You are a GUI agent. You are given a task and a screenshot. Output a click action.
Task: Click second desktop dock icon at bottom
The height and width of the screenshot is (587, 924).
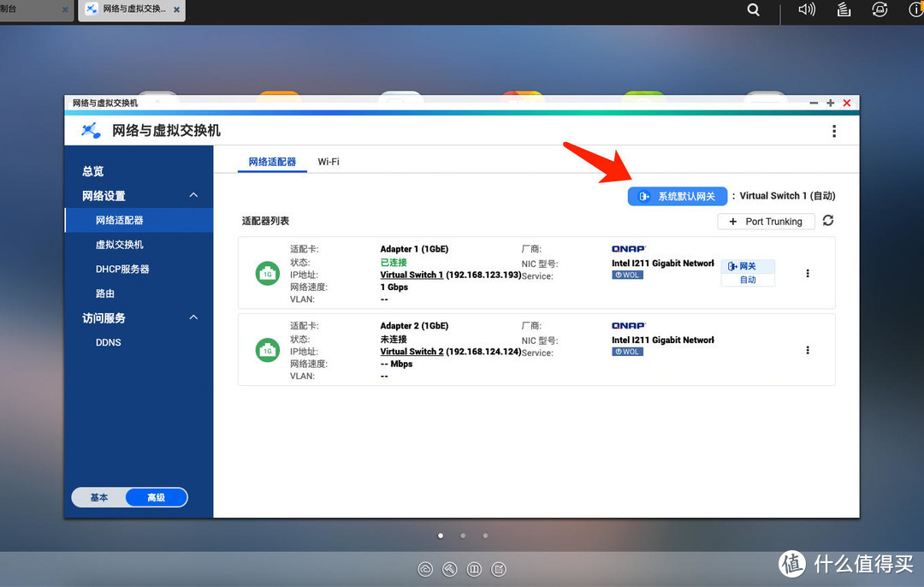[x=450, y=569]
